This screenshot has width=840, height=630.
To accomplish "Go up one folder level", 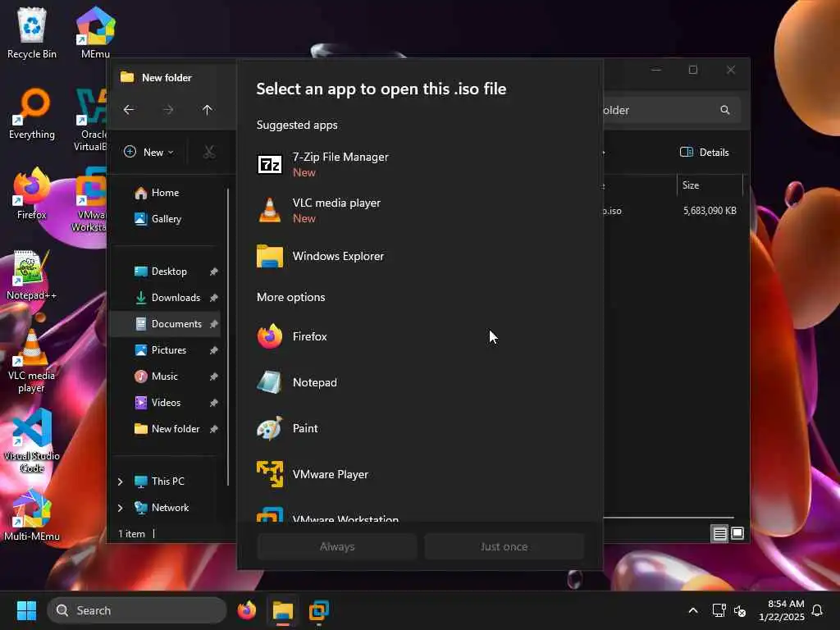I will point(208,110).
